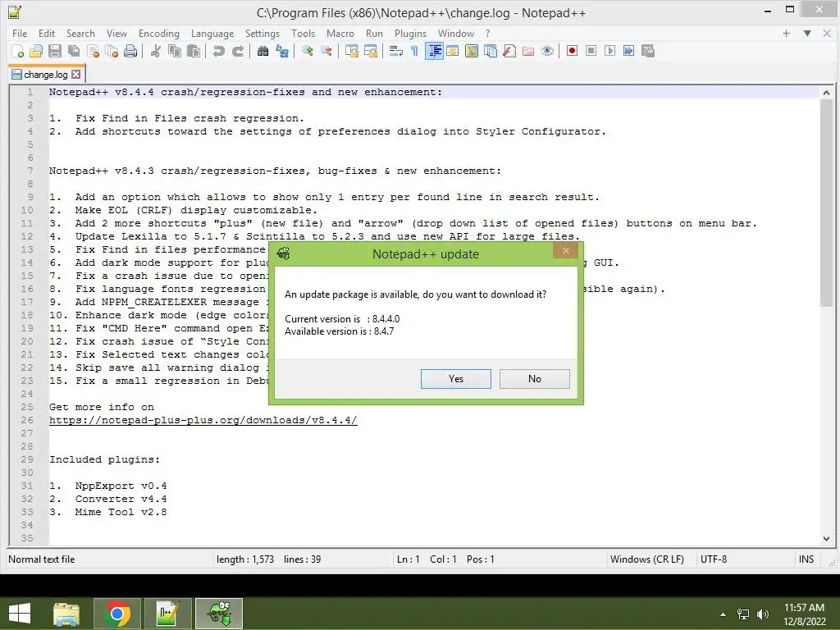Open the drop-down list of opened files arrow
This screenshot has width=840, height=630.
pyautogui.click(x=807, y=33)
